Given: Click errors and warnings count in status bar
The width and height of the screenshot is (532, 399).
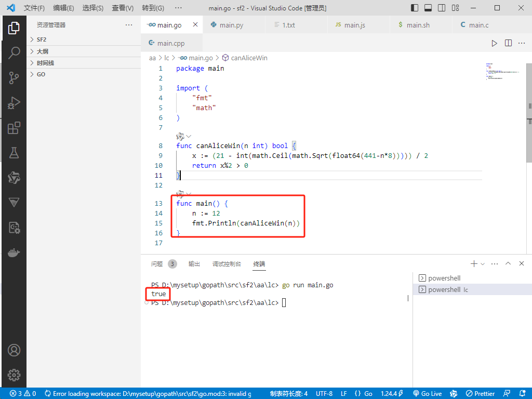Looking at the screenshot, I should [x=23, y=394].
